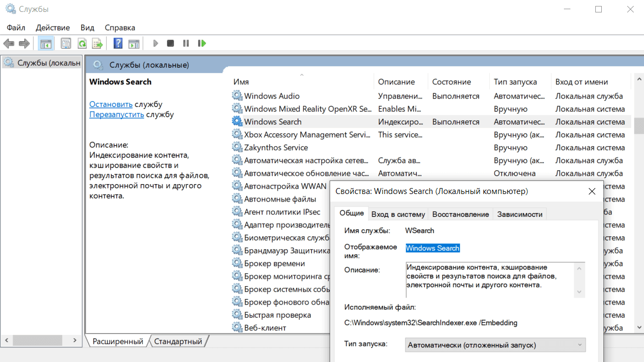Click the gear icon beside Автономные файлы

237,199
